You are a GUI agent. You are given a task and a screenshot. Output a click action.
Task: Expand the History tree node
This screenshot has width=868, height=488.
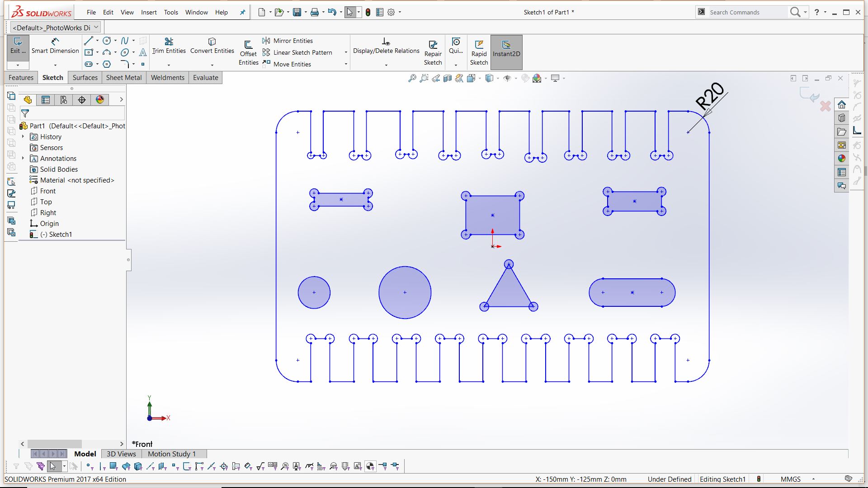pyautogui.click(x=23, y=136)
